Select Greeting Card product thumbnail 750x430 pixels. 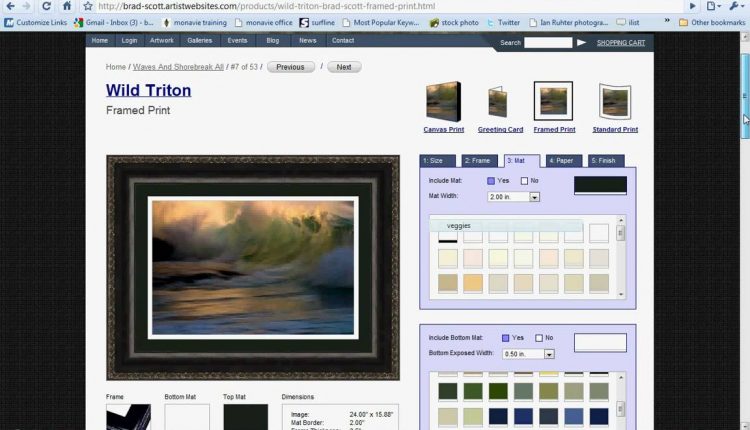point(497,101)
